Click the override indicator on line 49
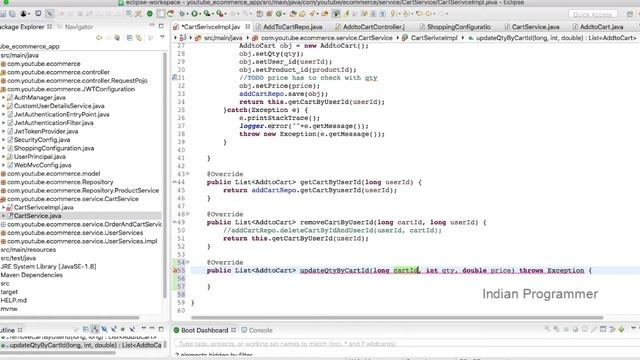 (174, 222)
